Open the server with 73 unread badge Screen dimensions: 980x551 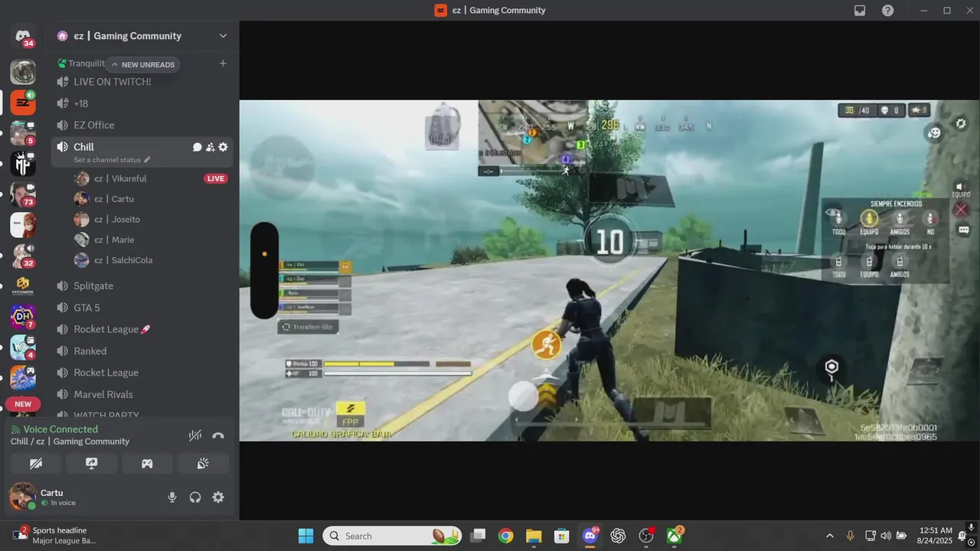(x=23, y=194)
